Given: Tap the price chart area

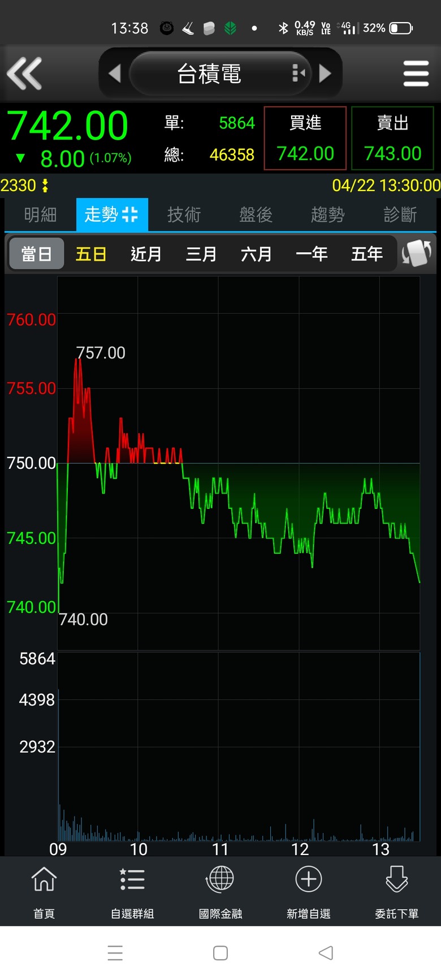Looking at the screenshot, I should pyautogui.click(x=239, y=464).
